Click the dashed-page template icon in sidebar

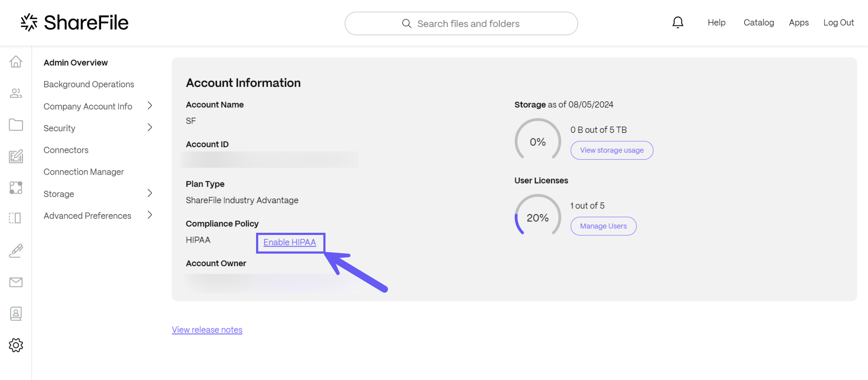pyautogui.click(x=16, y=218)
